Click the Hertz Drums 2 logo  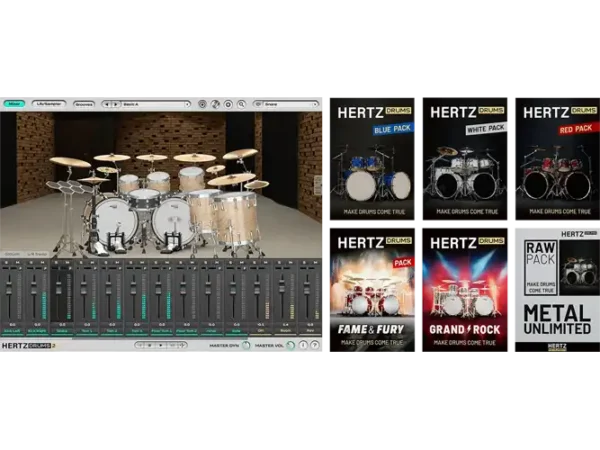point(29,346)
